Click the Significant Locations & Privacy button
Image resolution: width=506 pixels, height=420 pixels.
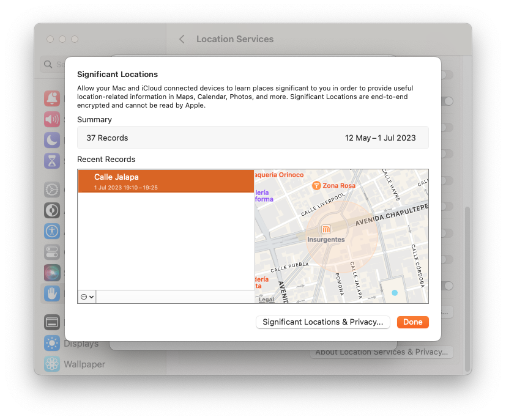(x=322, y=322)
